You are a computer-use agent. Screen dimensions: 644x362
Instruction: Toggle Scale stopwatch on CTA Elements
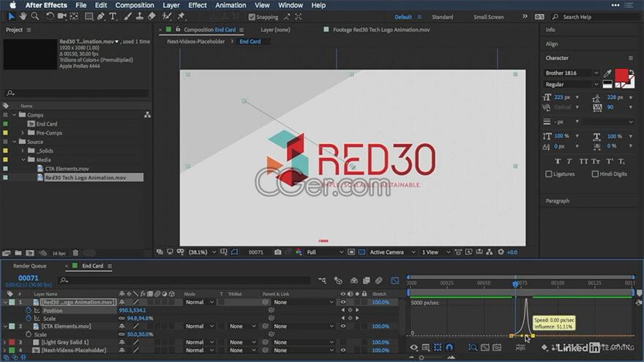[29, 334]
